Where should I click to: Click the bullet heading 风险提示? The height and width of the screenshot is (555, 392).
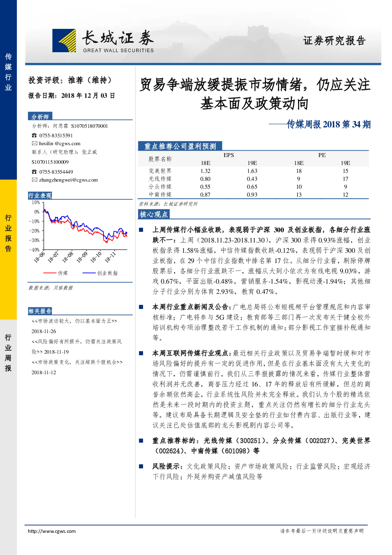(167, 466)
